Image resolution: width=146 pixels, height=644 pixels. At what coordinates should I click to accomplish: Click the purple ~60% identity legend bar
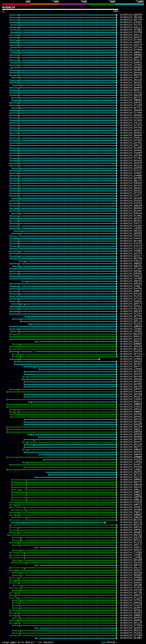tap(73, 4)
